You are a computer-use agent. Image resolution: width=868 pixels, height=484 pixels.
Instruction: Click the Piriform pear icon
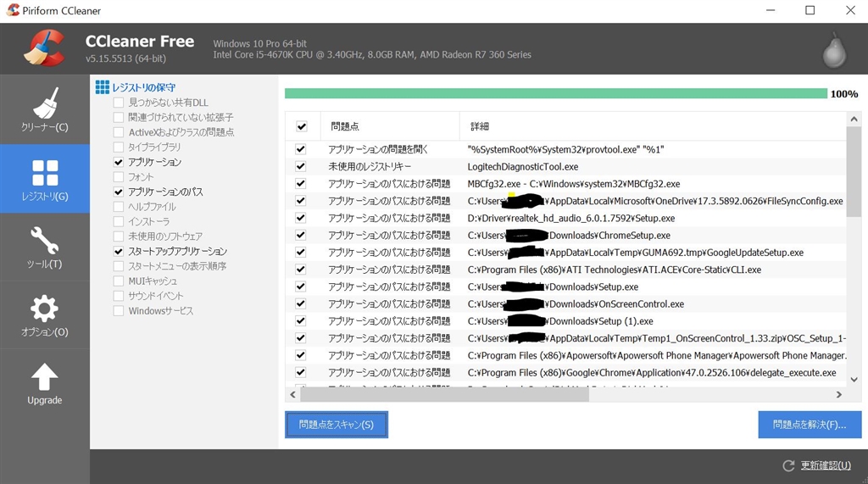click(834, 50)
